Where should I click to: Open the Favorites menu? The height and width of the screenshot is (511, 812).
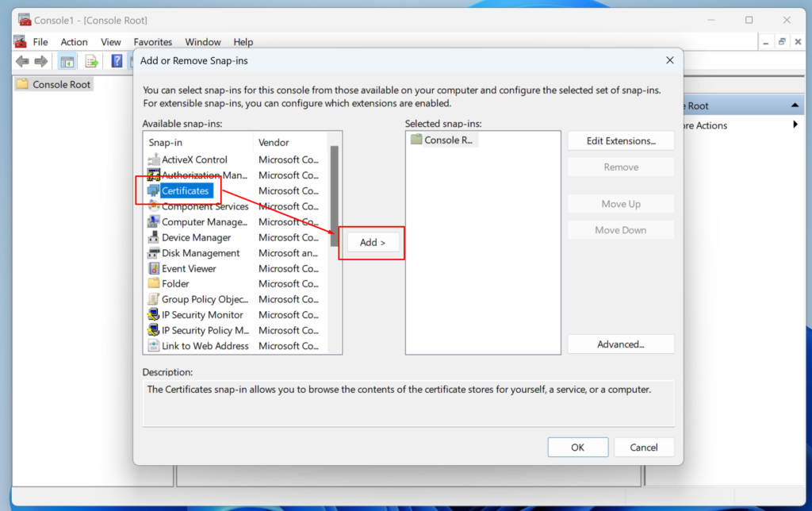[153, 42]
